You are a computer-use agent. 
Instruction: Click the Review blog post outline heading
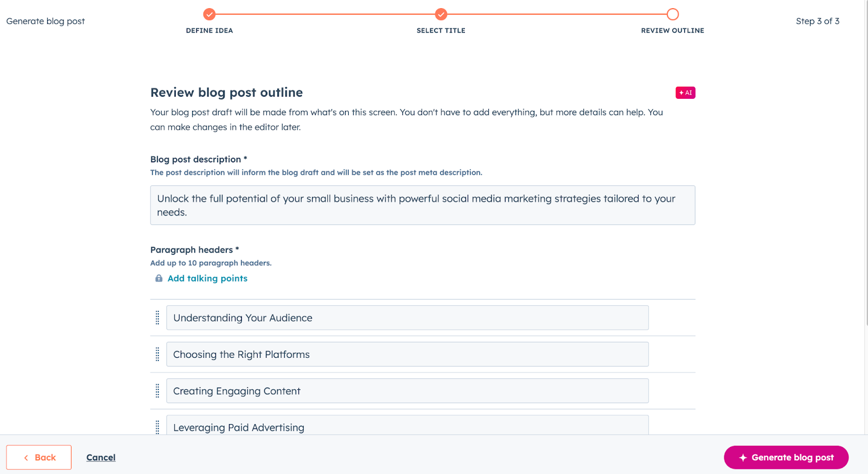227,93
